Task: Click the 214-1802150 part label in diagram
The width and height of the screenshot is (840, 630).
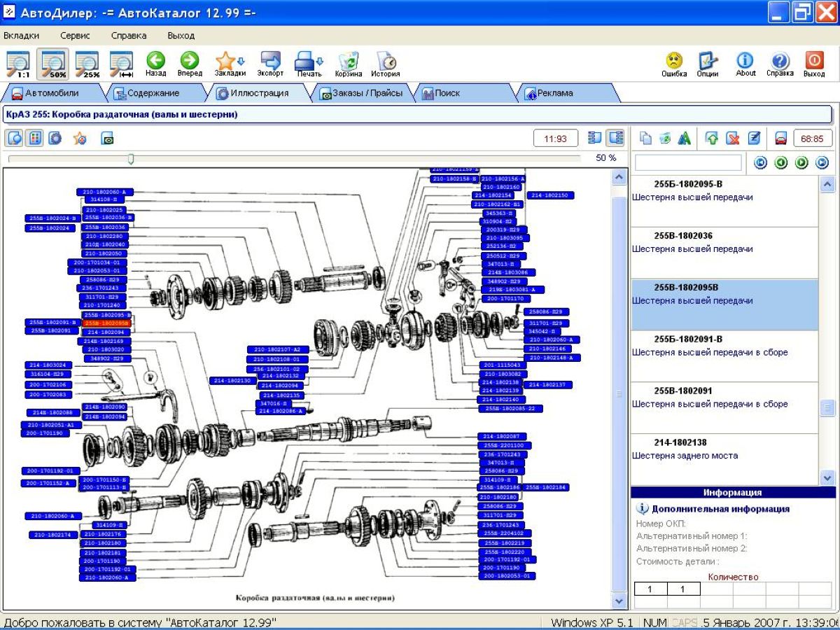Action: click(x=550, y=195)
